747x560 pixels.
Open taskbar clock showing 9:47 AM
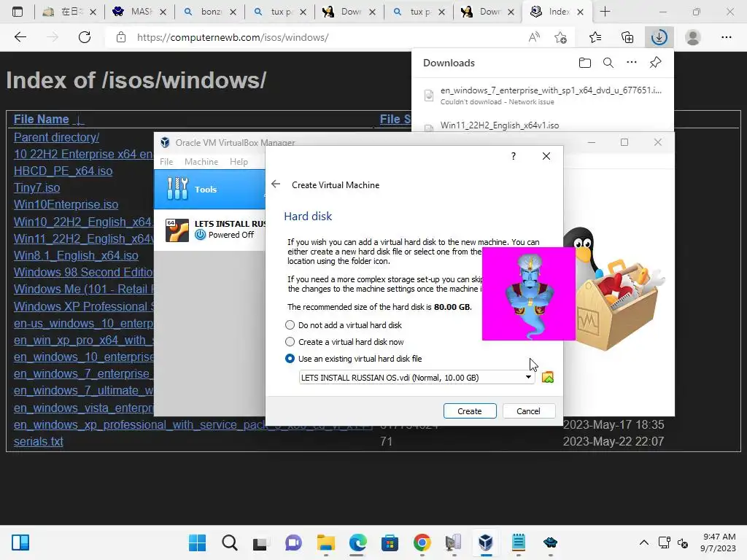(719, 542)
